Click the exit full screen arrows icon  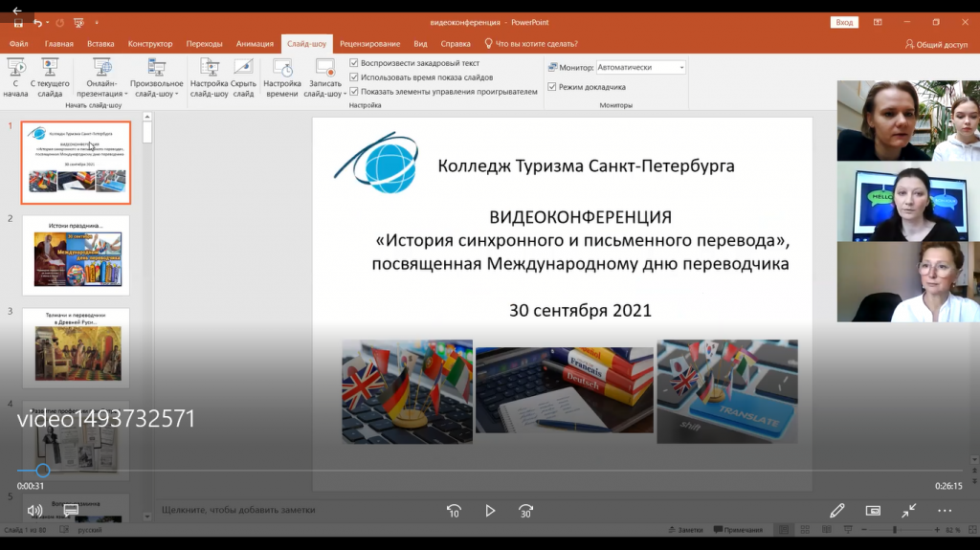pyautogui.click(x=909, y=511)
